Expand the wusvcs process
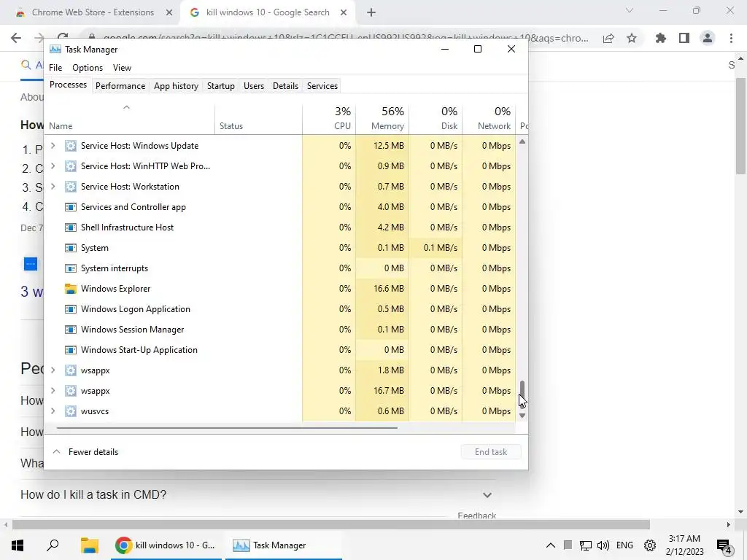 [x=53, y=411]
